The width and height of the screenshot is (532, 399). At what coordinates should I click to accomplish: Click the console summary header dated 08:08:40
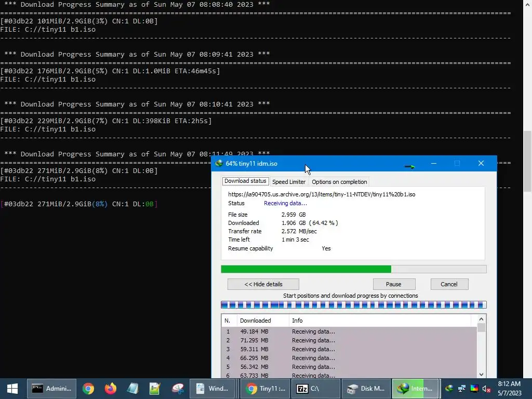tap(137, 4)
